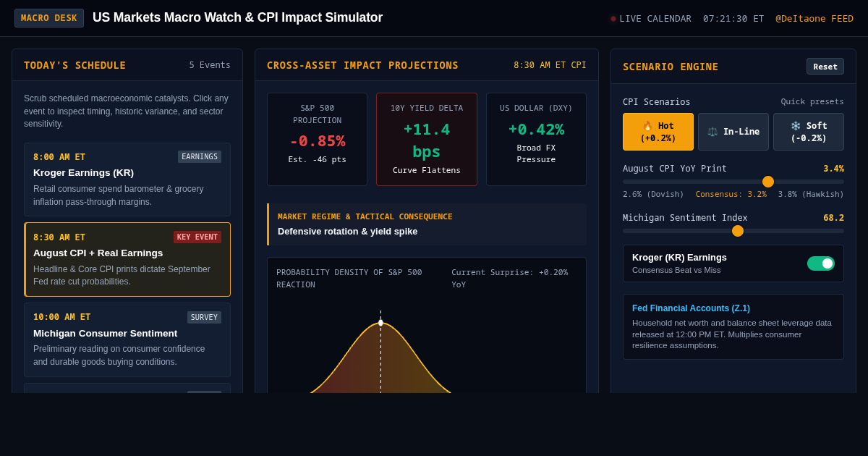Click the LIVE CALENDAR red indicator dot

[x=613, y=19]
